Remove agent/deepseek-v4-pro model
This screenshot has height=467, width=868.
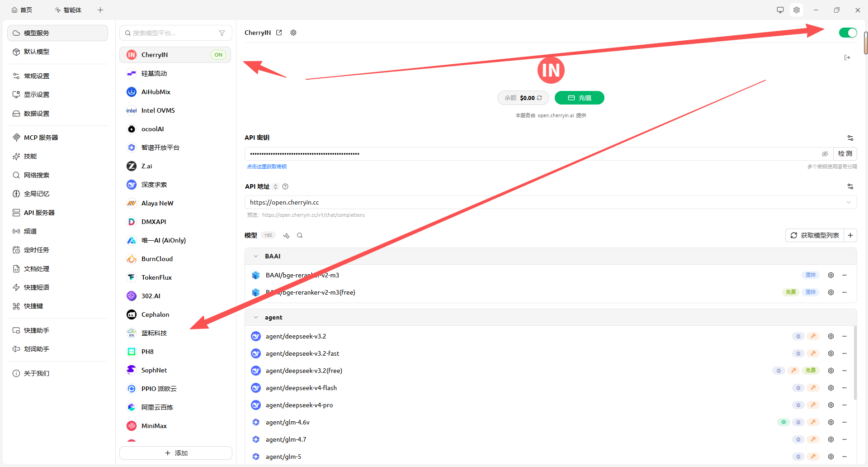click(844, 405)
